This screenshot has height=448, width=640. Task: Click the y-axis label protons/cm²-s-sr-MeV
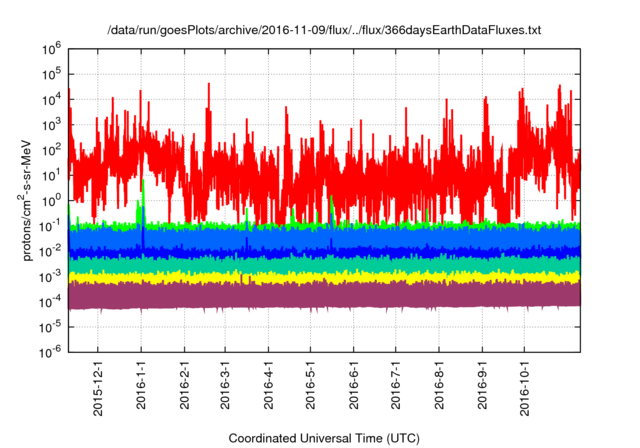pos(26,201)
